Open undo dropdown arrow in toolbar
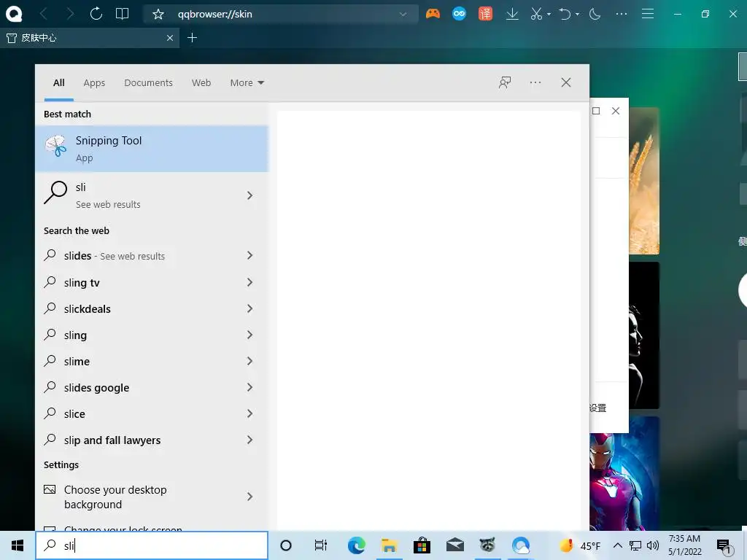The height and width of the screenshot is (560, 747). 578,15
